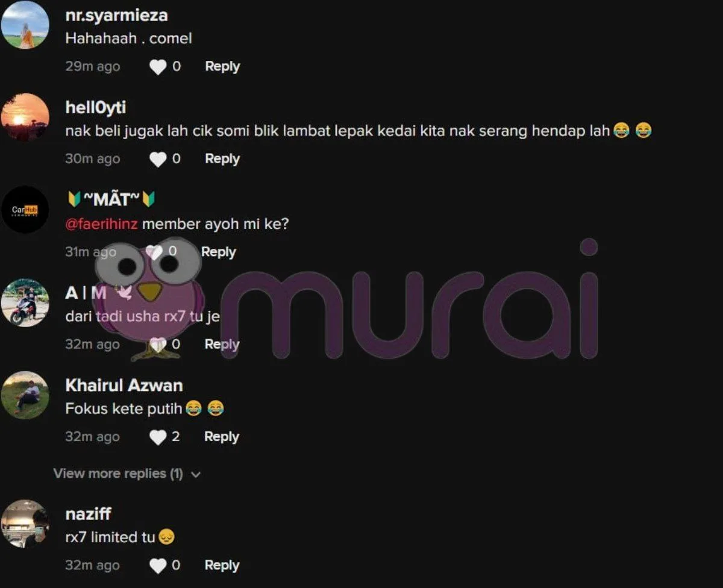
Task: Like nr.syarmieza's comment with the heart
Action: point(158,67)
